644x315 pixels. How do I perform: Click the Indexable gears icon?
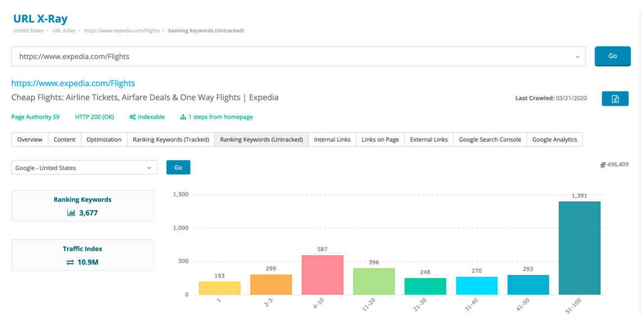[133, 117]
